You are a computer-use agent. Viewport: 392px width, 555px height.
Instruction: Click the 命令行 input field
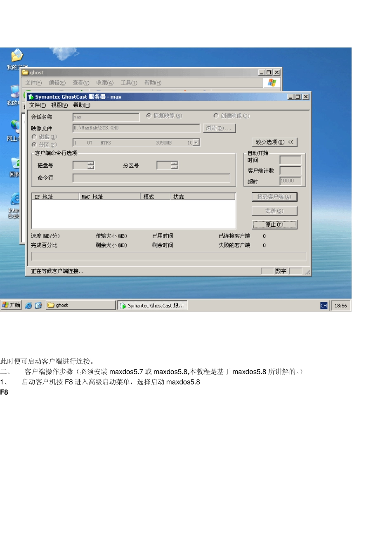tap(151, 178)
